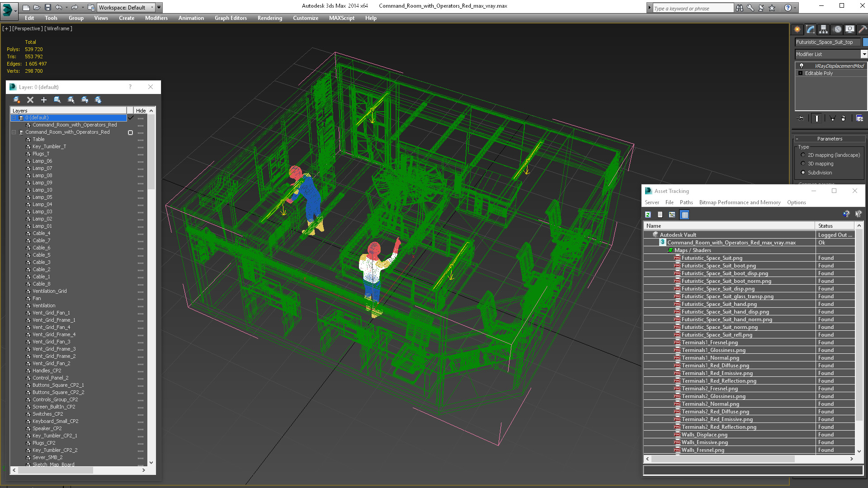Image resolution: width=868 pixels, height=488 pixels.
Task: Select 2D mapping (landscape) radio button
Action: tap(803, 155)
